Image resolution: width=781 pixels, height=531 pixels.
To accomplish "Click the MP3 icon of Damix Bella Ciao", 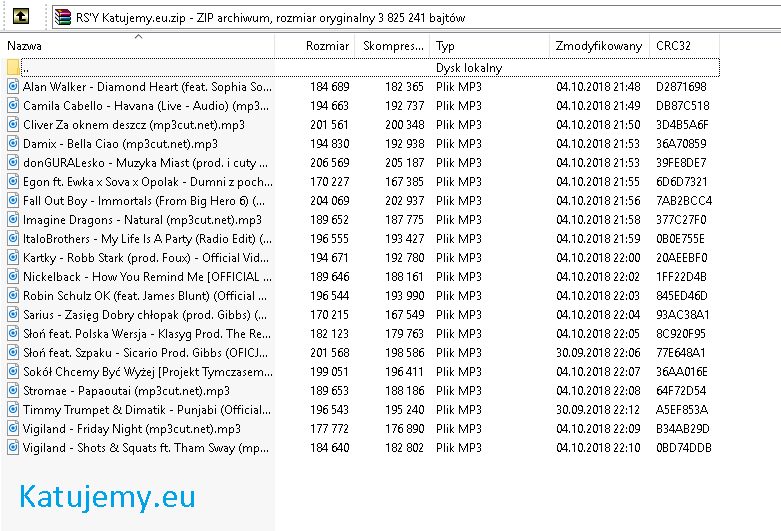I will click(x=13, y=143).
